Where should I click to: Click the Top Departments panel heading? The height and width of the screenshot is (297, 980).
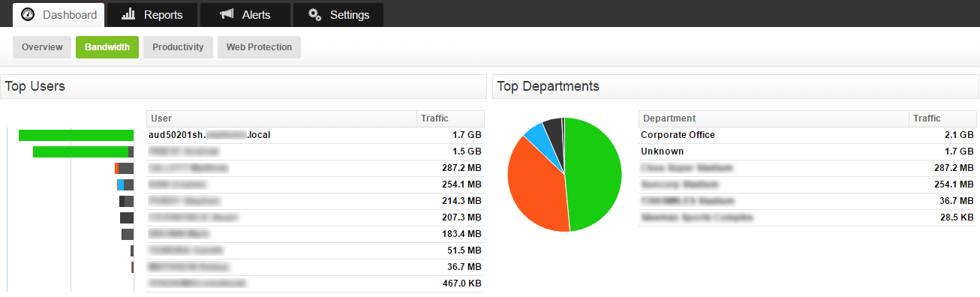(548, 86)
